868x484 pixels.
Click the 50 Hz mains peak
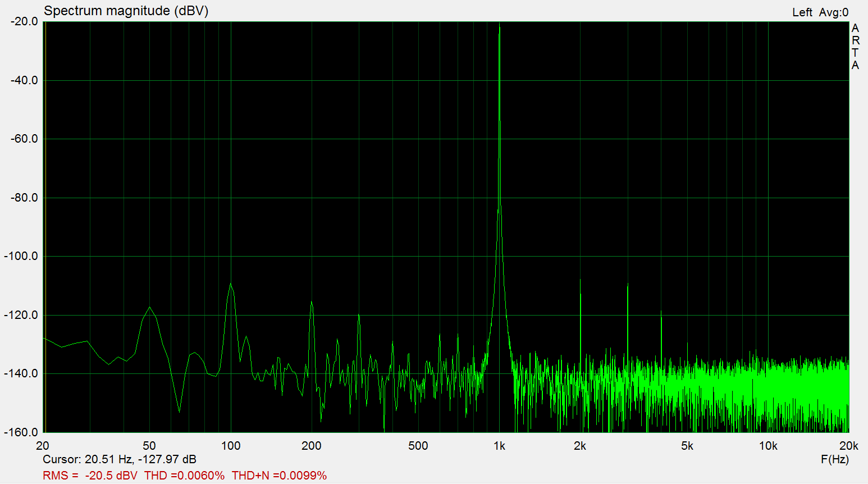[149, 307]
